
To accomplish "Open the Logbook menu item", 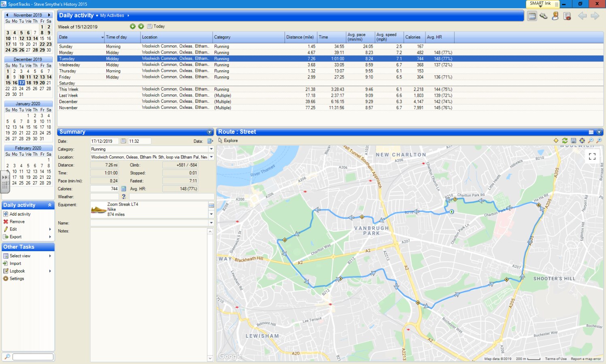I will point(17,271).
